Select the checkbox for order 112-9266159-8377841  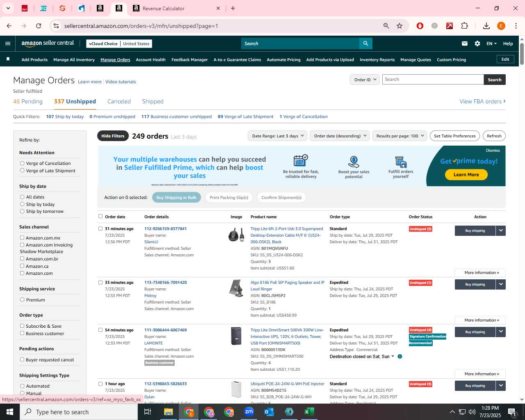coord(100,228)
